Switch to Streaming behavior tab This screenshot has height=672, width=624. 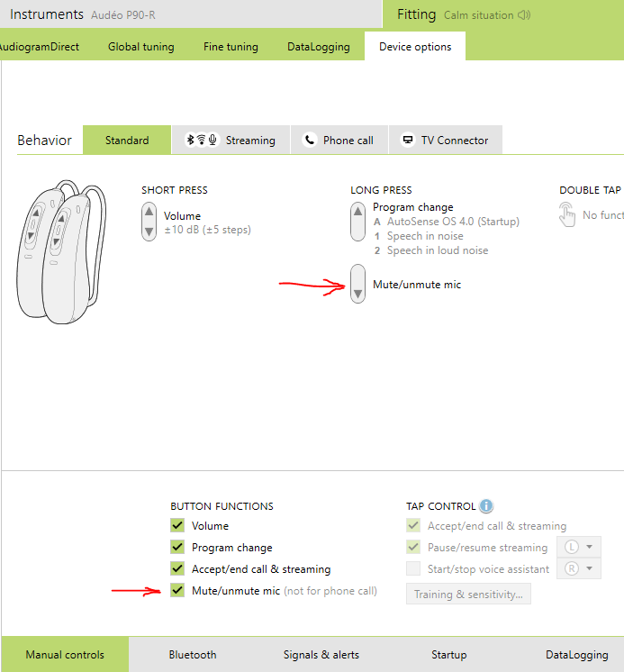point(231,141)
